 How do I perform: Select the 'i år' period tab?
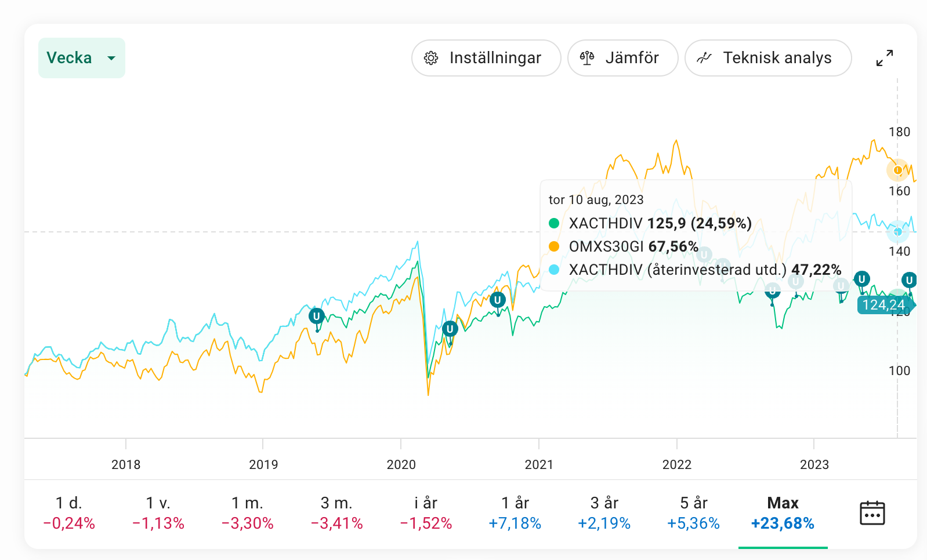(426, 513)
